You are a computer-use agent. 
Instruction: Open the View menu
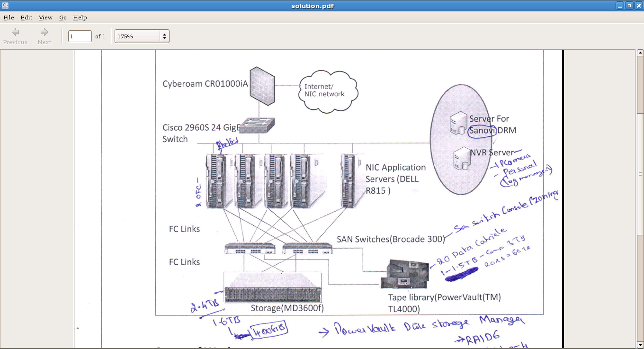pos(45,18)
